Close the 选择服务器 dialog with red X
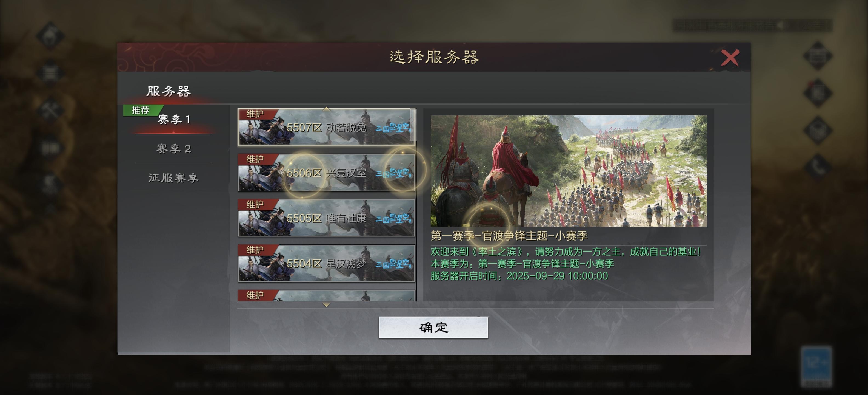This screenshot has height=395, width=868. point(730,57)
